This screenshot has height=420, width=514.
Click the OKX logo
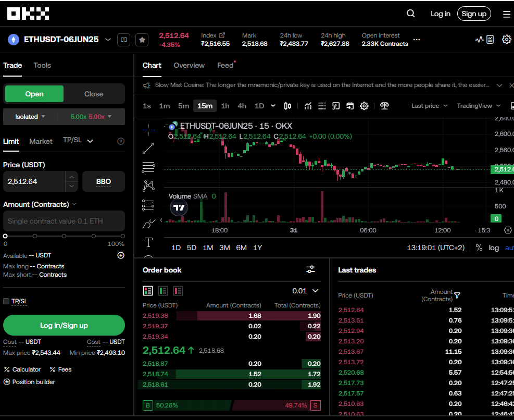(x=28, y=14)
